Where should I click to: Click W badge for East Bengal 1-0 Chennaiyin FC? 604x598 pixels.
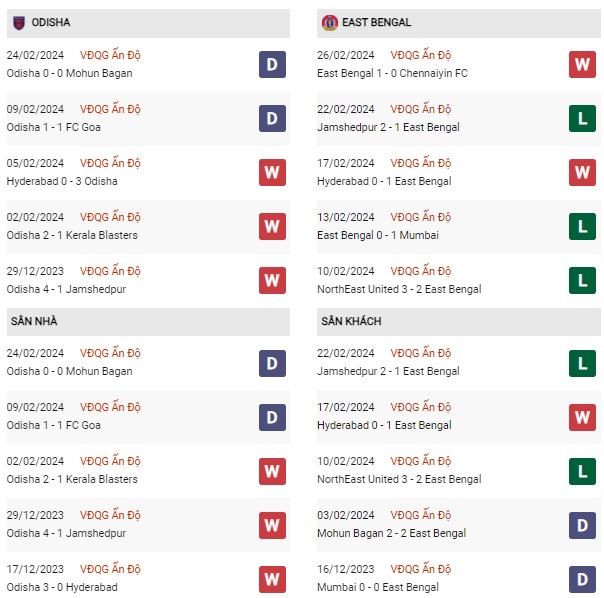582,64
